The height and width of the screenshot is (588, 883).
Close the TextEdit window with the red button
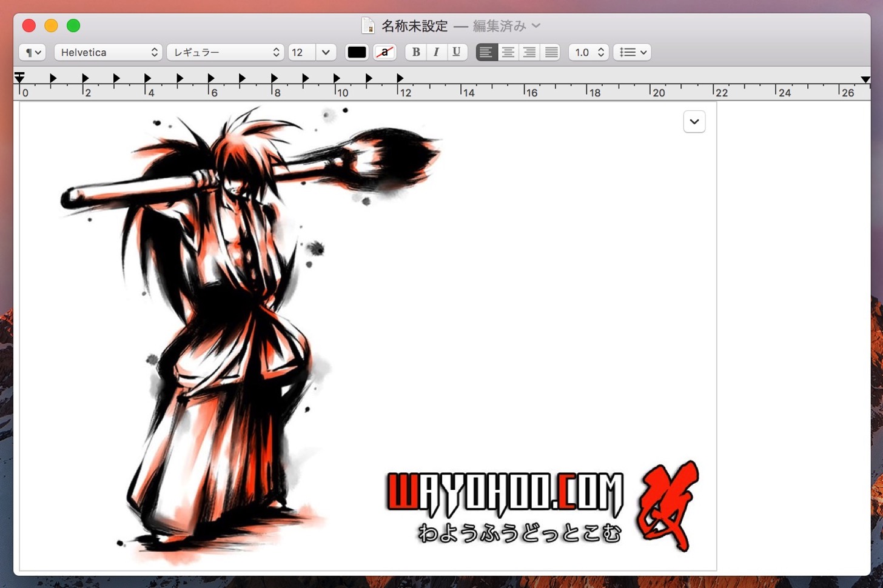click(29, 25)
